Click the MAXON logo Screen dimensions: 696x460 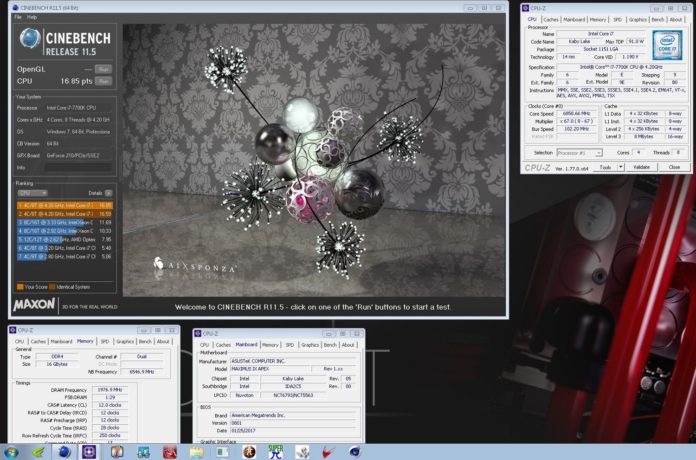click(x=34, y=305)
